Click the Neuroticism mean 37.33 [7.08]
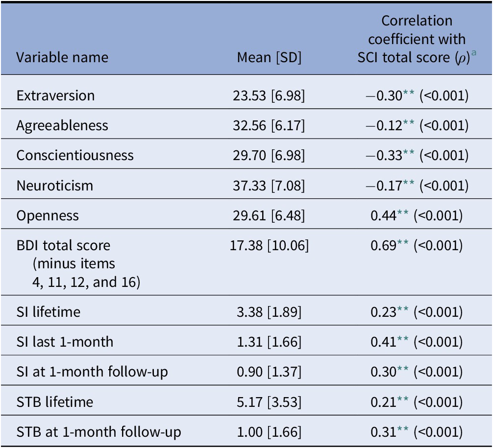 click(x=269, y=186)
